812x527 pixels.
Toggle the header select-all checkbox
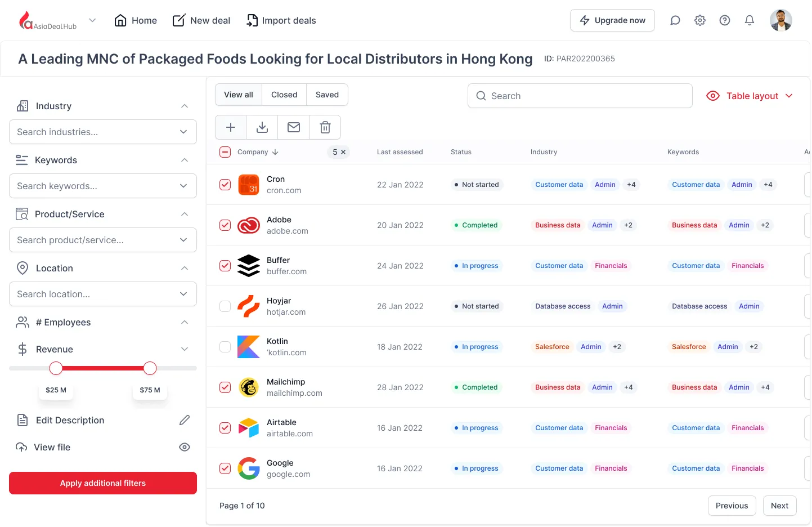[x=225, y=152]
